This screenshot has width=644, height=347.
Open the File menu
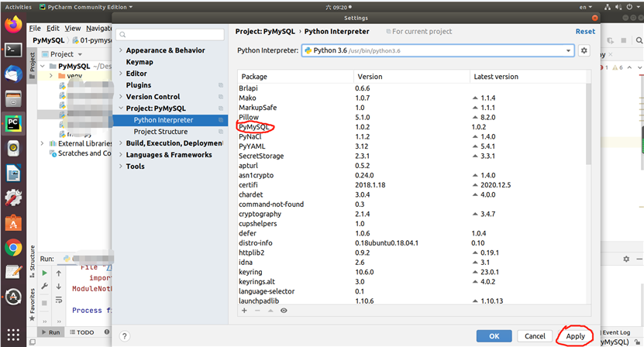point(35,28)
